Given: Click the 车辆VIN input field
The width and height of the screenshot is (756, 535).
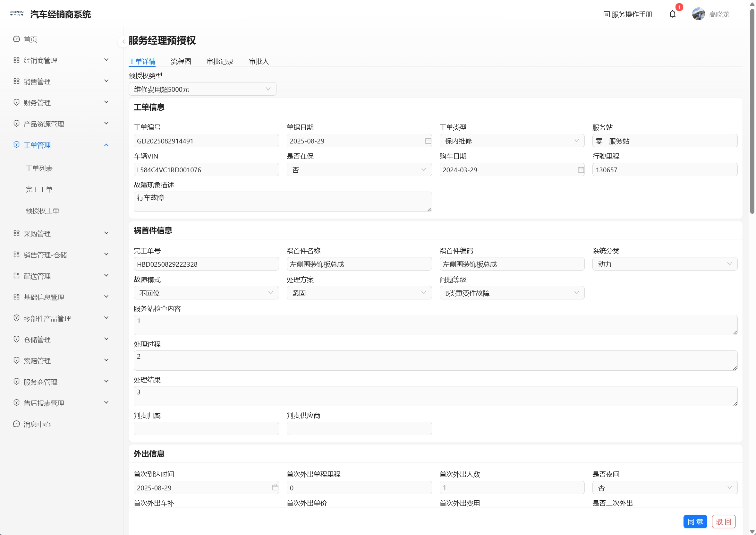Looking at the screenshot, I should (206, 170).
